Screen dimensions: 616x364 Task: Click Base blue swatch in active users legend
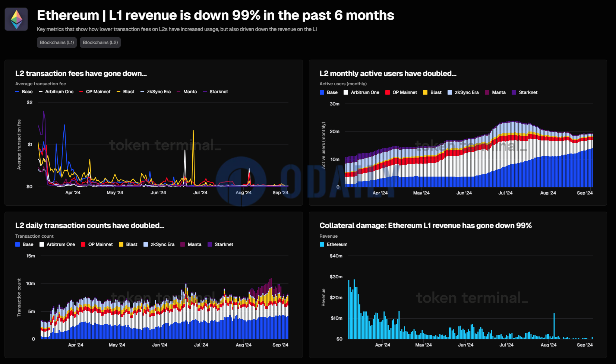click(x=322, y=92)
